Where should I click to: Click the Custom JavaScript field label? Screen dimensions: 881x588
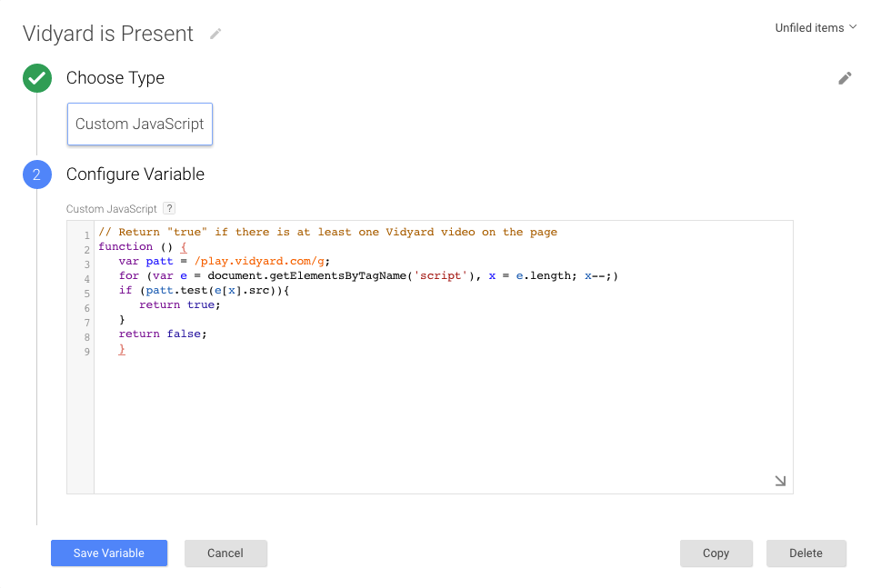tap(111, 209)
